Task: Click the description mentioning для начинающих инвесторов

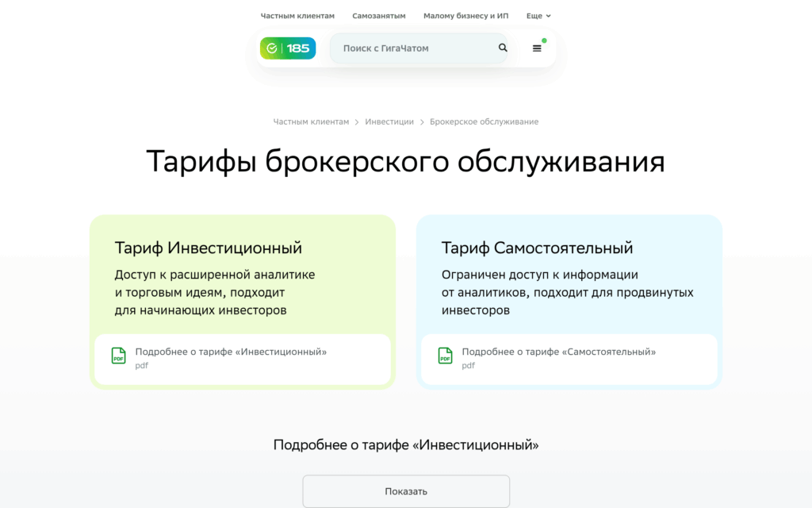Action: point(214,292)
